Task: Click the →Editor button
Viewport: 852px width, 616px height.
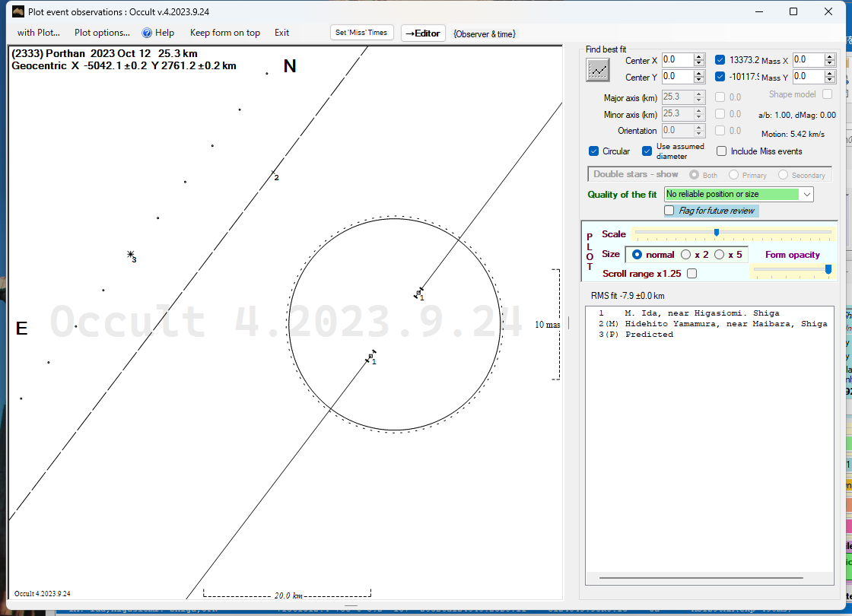Action: tap(422, 33)
